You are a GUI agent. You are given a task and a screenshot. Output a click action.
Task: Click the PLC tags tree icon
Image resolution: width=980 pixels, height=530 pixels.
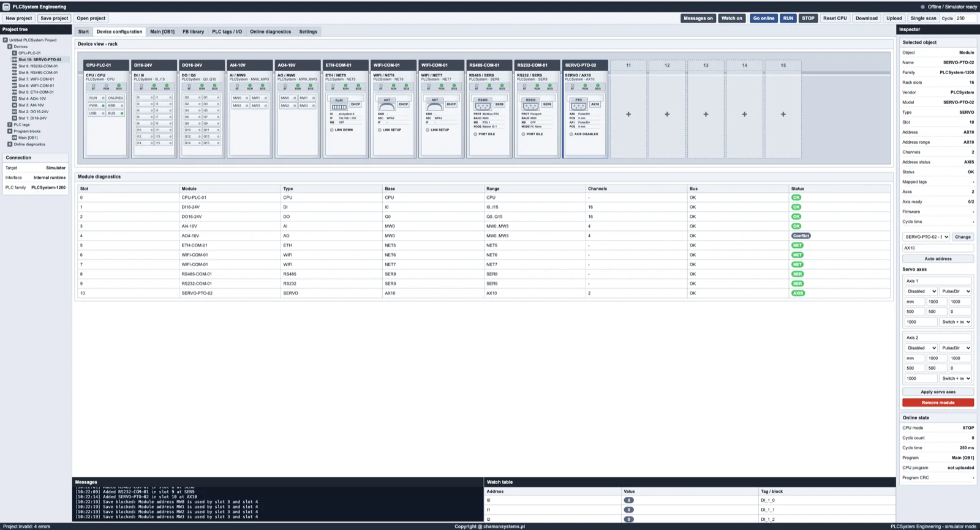(10, 125)
